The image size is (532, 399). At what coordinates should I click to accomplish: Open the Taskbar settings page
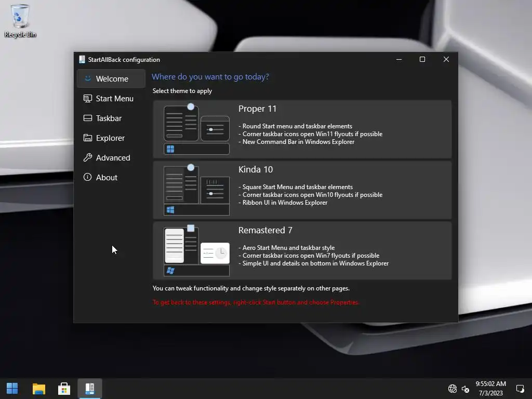(111, 118)
